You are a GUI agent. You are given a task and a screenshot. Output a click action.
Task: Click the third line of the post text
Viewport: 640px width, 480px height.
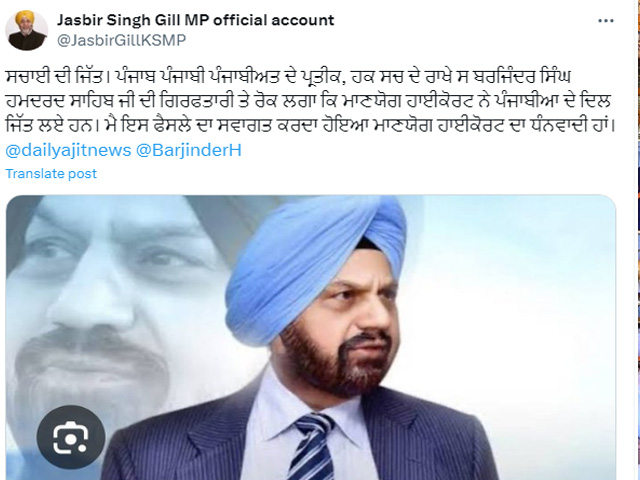[x=310, y=126]
